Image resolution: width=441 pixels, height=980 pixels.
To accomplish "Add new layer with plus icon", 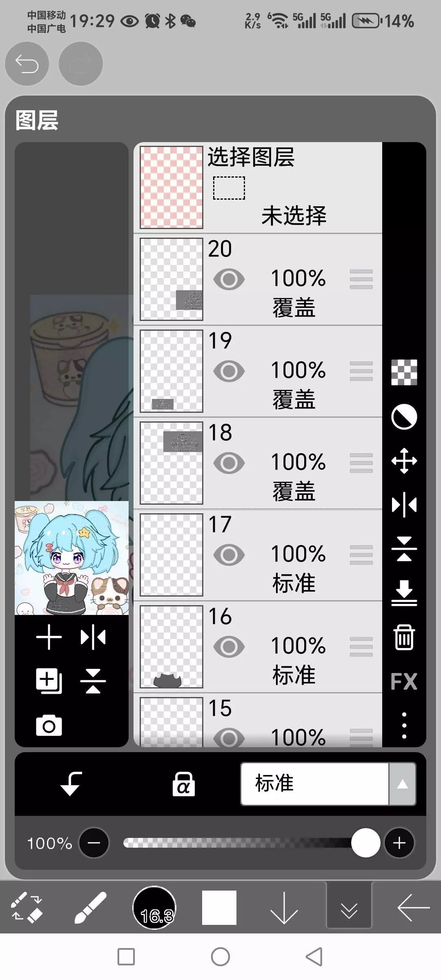I will click(x=49, y=637).
